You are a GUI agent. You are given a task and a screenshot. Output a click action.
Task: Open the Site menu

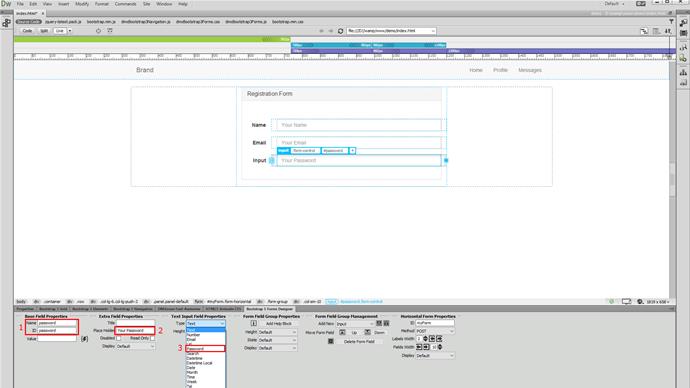[x=147, y=4]
